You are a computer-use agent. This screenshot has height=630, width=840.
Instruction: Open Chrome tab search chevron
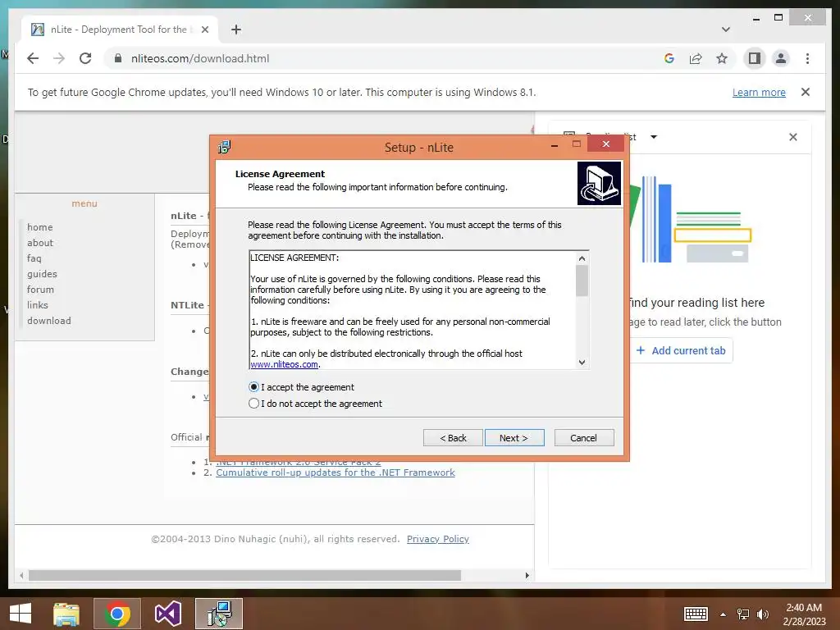pyautogui.click(x=726, y=30)
